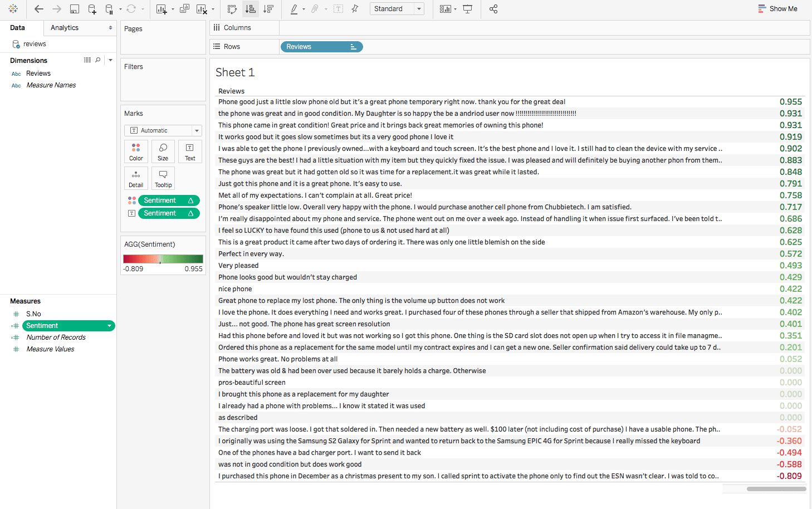Redo with the forward arrow icon
This screenshot has height=509, width=812.
pos(56,9)
